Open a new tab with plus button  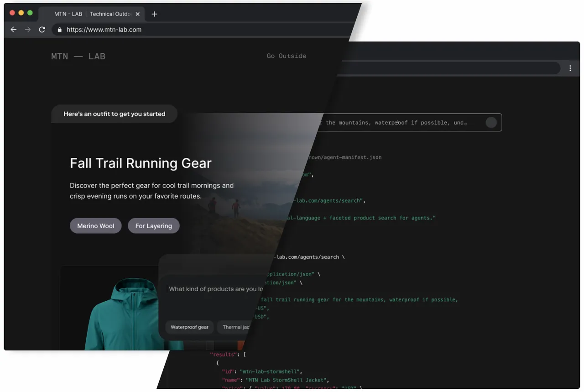pos(154,14)
